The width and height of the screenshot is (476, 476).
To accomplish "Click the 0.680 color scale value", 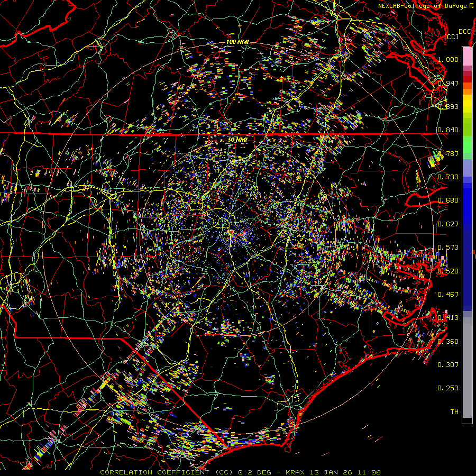I will click(448, 200).
